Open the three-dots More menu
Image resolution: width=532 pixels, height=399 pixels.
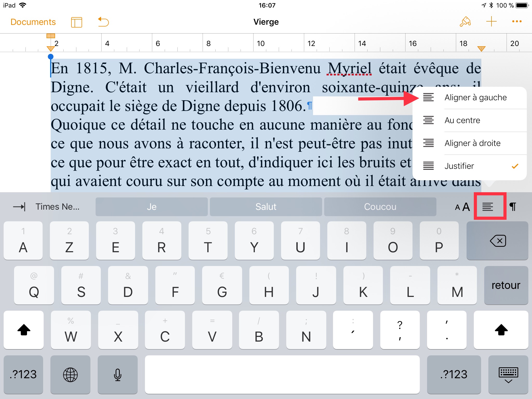click(517, 22)
